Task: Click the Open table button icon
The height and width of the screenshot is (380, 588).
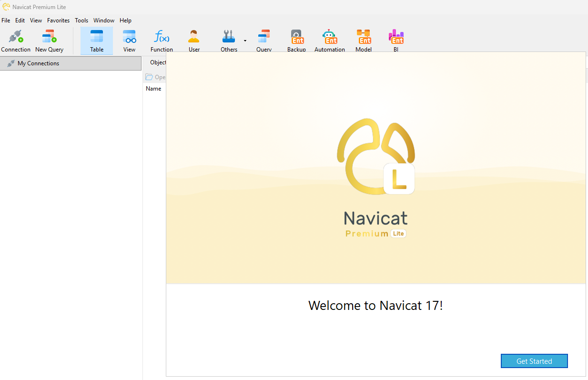Action: click(x=149, y=77)
